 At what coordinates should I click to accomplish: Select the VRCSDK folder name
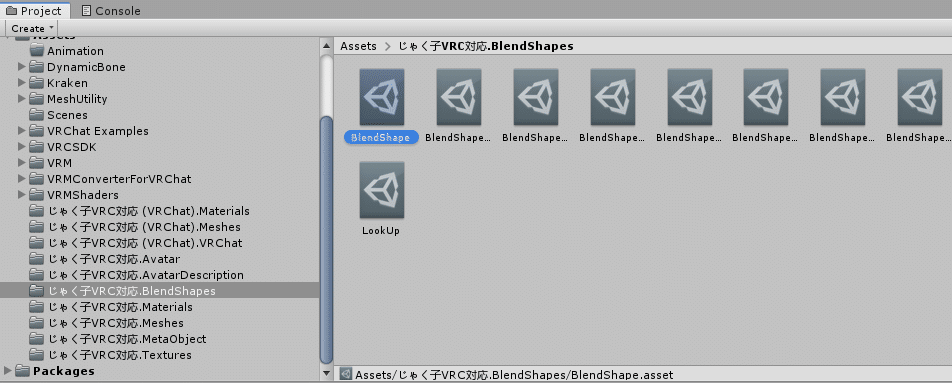pos(72,147)
